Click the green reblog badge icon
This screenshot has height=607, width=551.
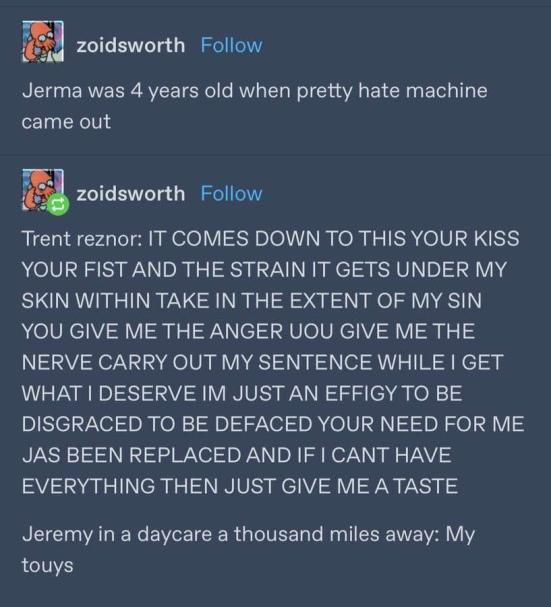(x=58, y=204)
